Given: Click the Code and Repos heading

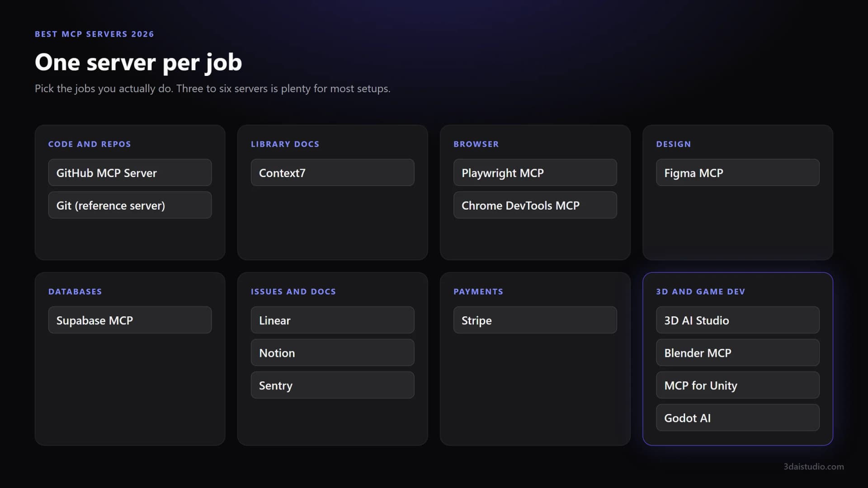Looking at the screenshot, I should click(90, 144).
